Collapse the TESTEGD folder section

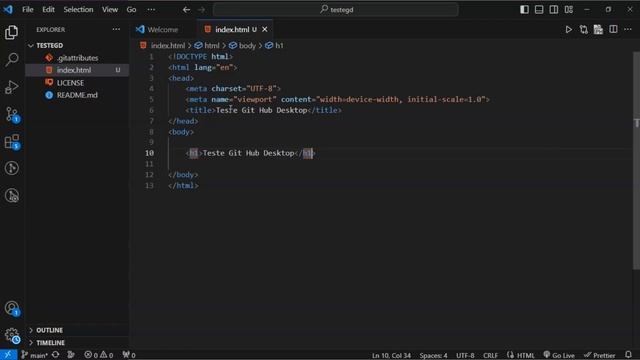tap(49, 45)
